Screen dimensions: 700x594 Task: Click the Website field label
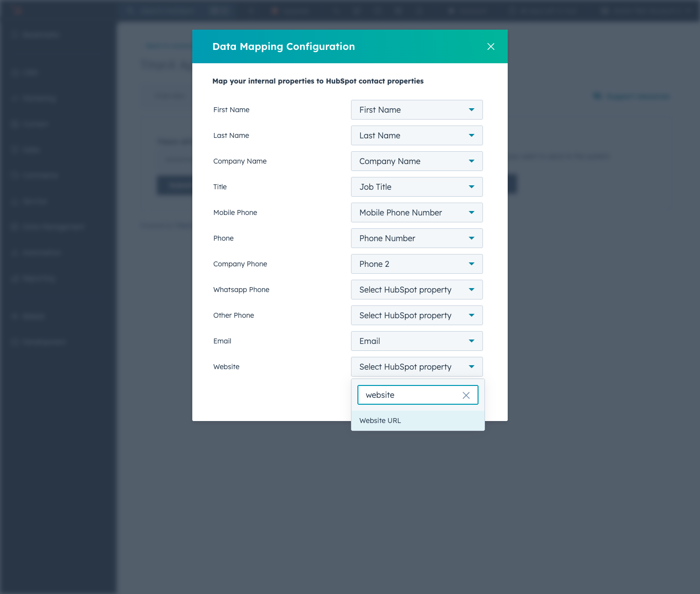(226, 367)
